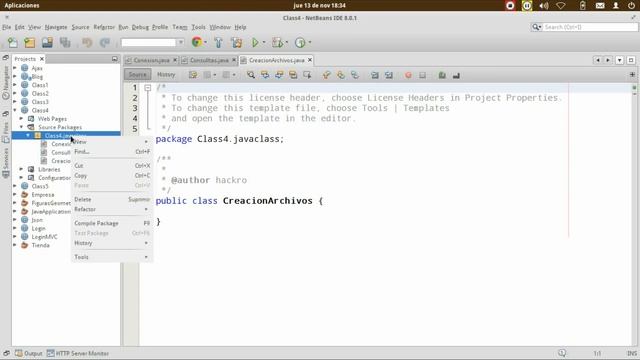Switch to the Consultas.java editor tab
The height and width of the screenshot is (360, 640).
(209, 60)
